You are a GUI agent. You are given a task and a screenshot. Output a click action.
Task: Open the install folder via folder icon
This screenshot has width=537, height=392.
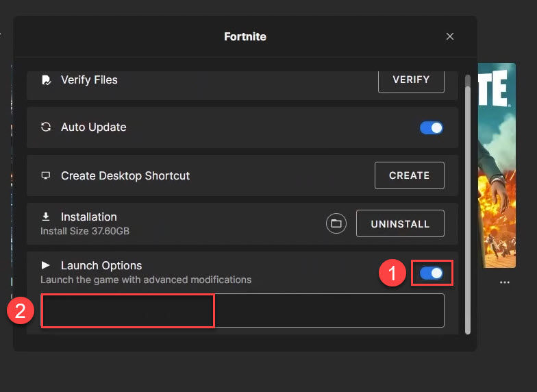coord(336,224)
